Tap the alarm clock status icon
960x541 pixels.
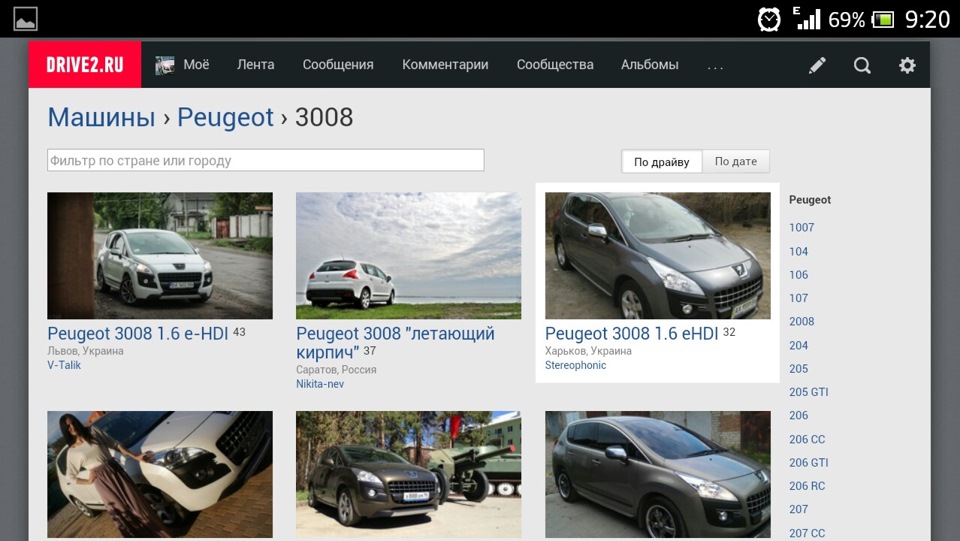[769, 20]
